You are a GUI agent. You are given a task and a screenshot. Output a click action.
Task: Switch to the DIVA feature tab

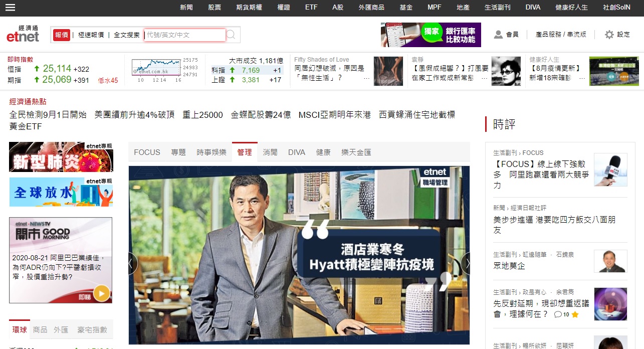(297, 152)
